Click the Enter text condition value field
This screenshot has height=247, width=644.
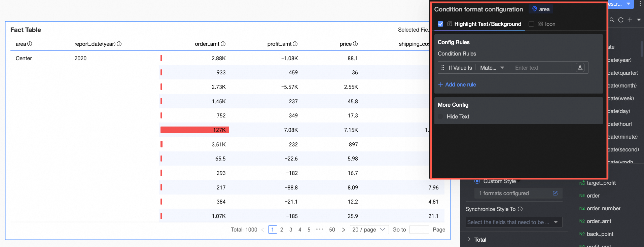click(542, 68)
